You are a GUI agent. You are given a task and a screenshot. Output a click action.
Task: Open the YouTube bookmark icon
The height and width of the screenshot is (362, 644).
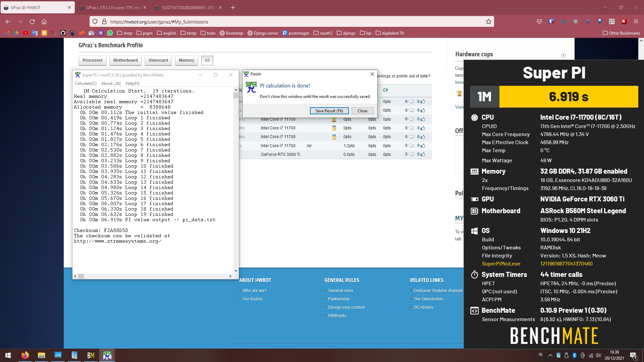[25, 33]
